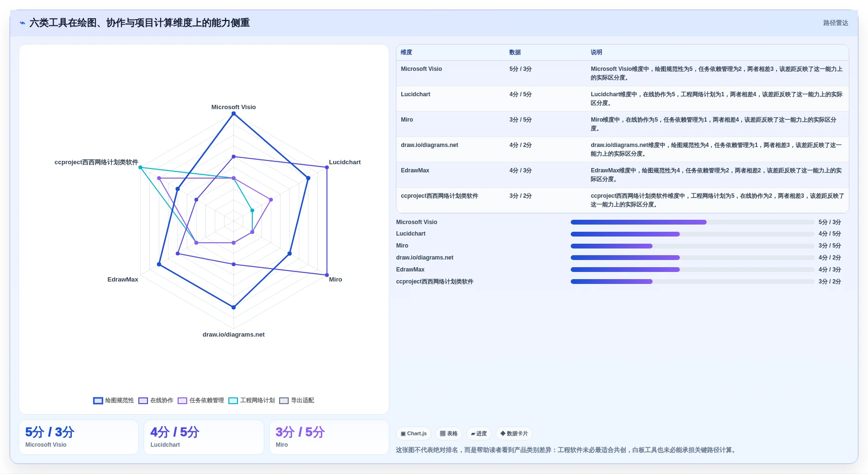Toggle the 工程网络计划 legend swatch
The width and height of the screenshot is (868, 474).
coord(233,401)
